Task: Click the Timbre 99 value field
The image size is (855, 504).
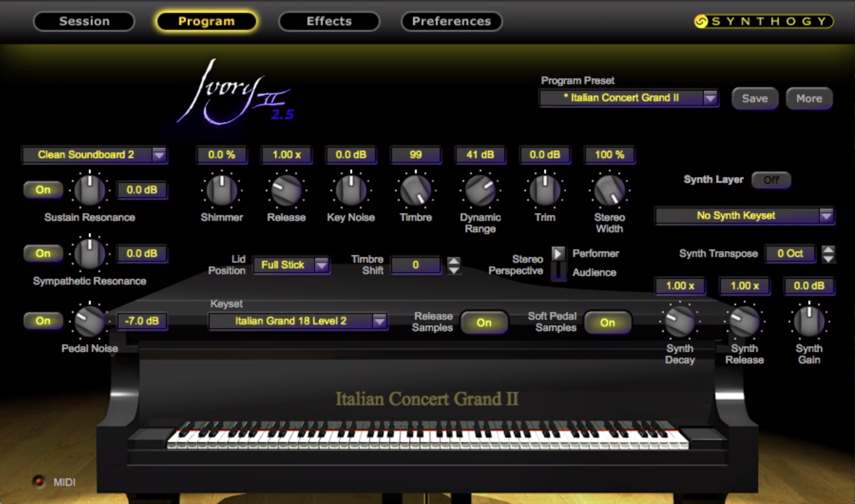Action: (x=415, y=155)
